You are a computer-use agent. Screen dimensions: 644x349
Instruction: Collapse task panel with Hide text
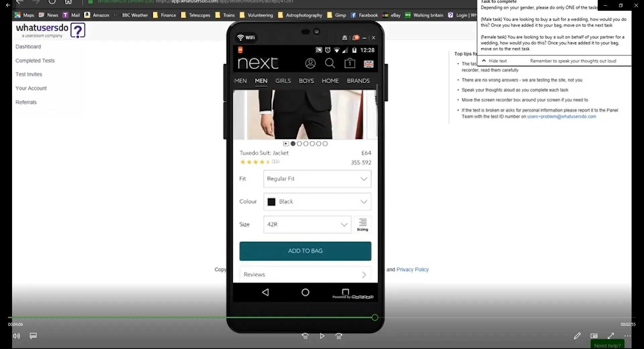click(x=494, y=61)
